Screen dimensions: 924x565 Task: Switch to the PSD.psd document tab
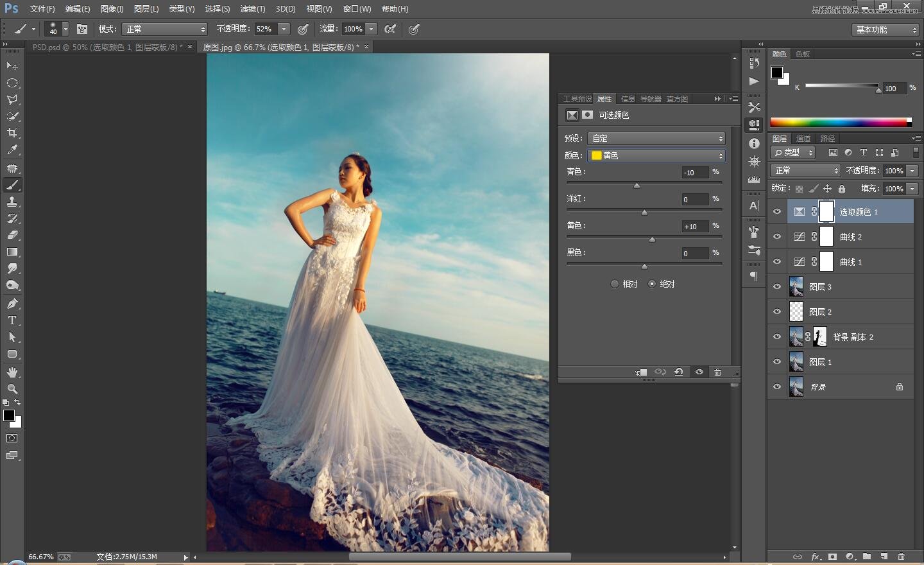107,47
